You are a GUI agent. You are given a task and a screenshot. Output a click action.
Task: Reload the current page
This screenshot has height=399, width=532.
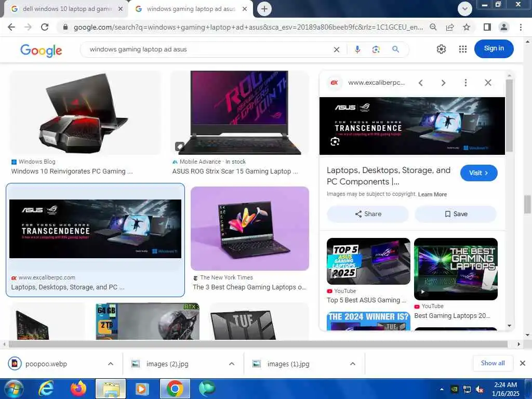click(x=45, y=27)
